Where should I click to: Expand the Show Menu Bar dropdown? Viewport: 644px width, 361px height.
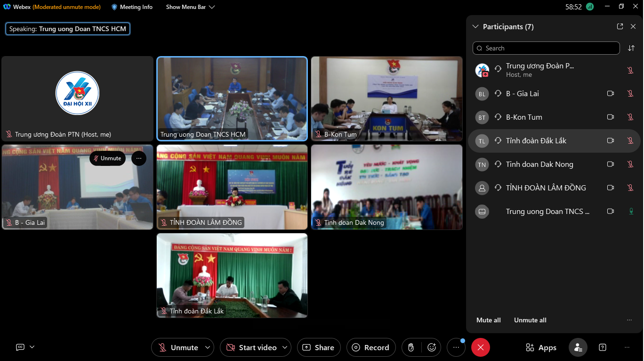190,7
